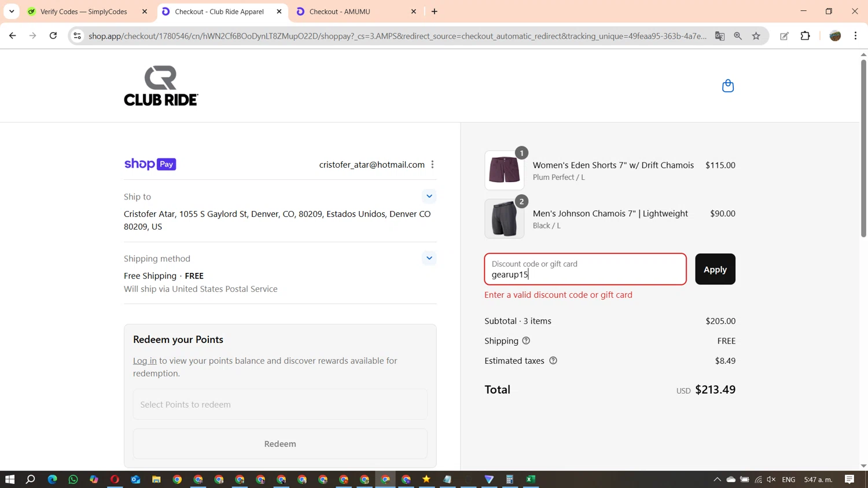This screenshot has height=488, width=868.
Task: Close the Club Ride Apparel tab
Action: point(279,12)
